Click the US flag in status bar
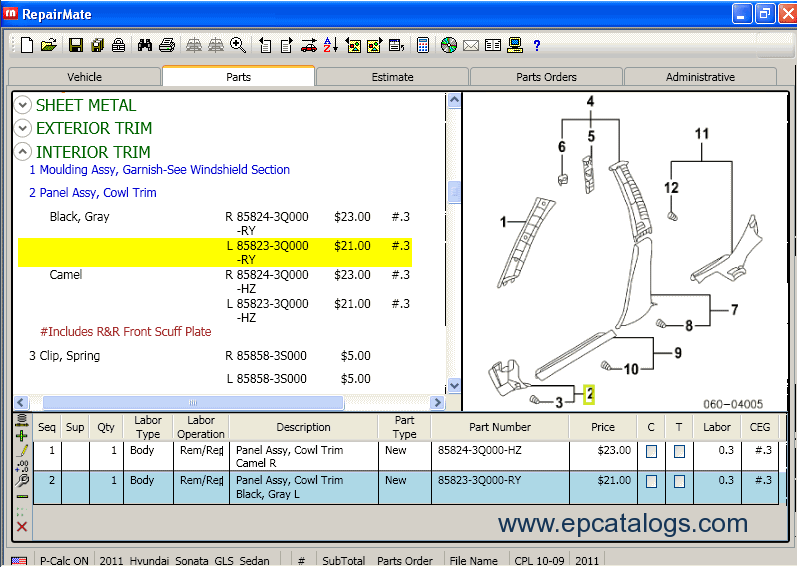This screenshot has height=567, width=797. point(19,561)
